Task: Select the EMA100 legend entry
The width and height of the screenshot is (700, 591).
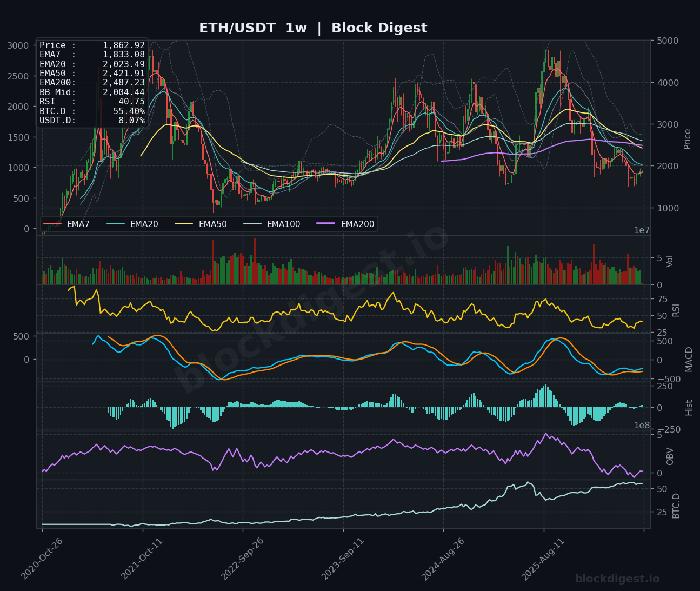Action: [272, 224]
